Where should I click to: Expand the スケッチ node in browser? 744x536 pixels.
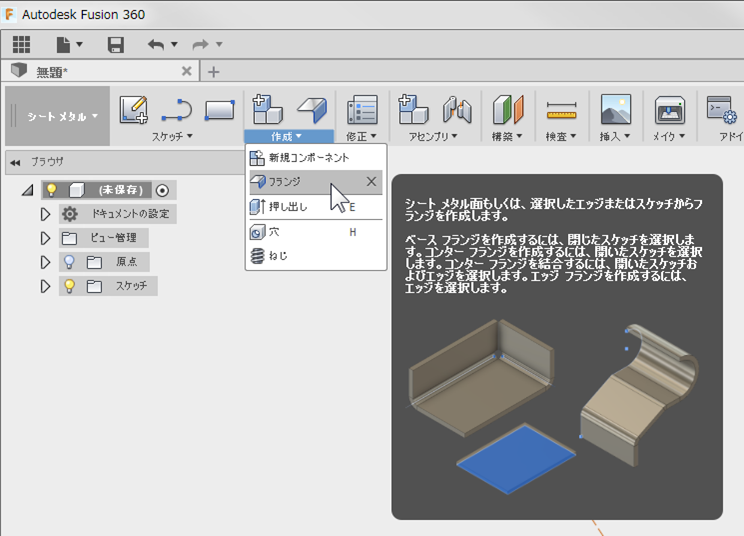[45, 286]
